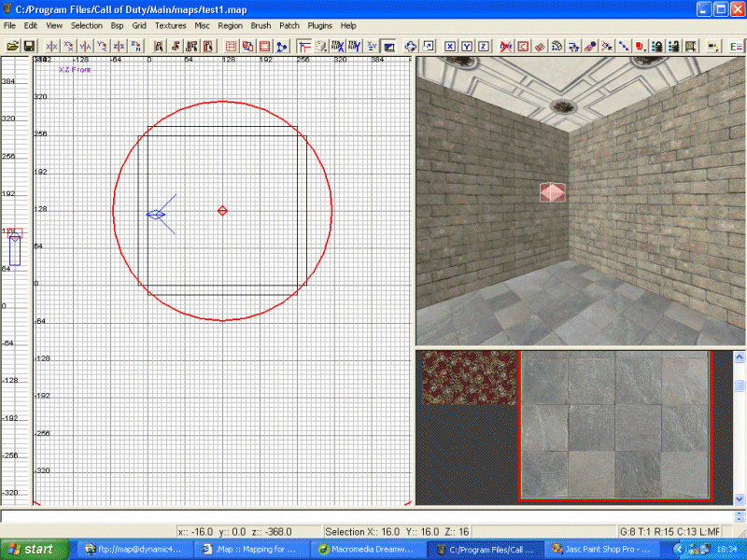Rotate the selection around the X axis

(68, 46)
